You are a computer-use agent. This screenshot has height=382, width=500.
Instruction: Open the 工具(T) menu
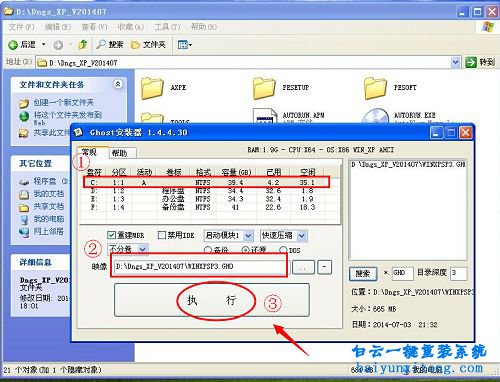tap(167, 27)
